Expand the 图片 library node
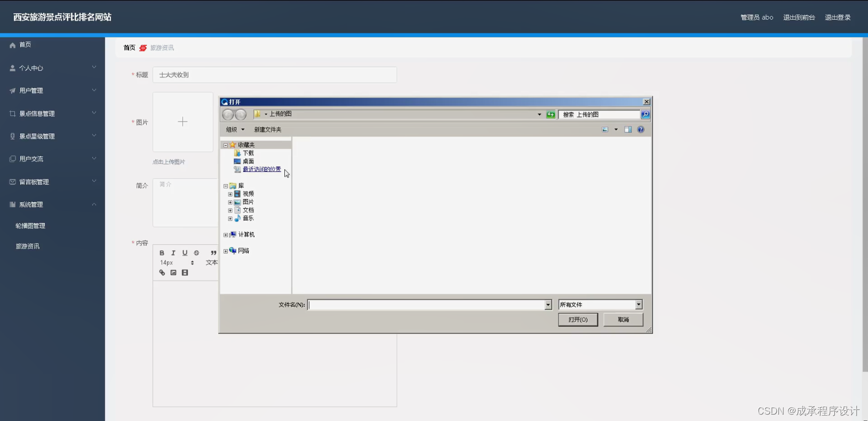This screenshot has height=421, width=868. pos(230,202)
